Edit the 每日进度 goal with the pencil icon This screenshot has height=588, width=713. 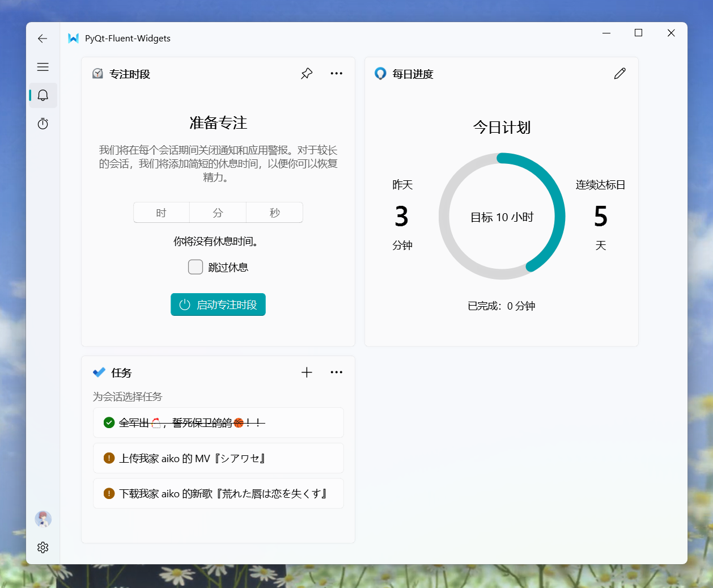point(619,73)
